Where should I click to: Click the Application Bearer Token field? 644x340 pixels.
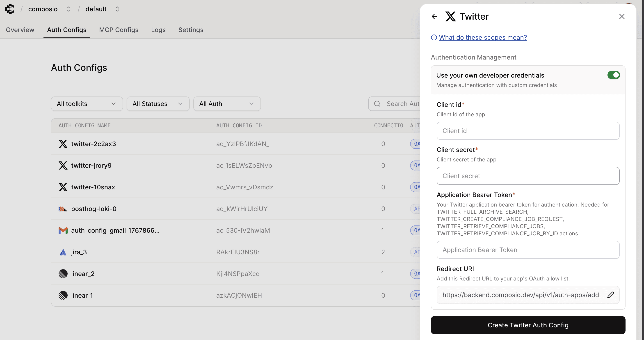click(528, 250)
